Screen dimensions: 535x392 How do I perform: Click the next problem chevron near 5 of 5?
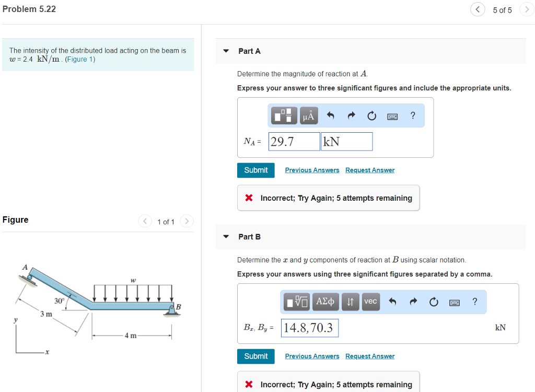(526, 9)
